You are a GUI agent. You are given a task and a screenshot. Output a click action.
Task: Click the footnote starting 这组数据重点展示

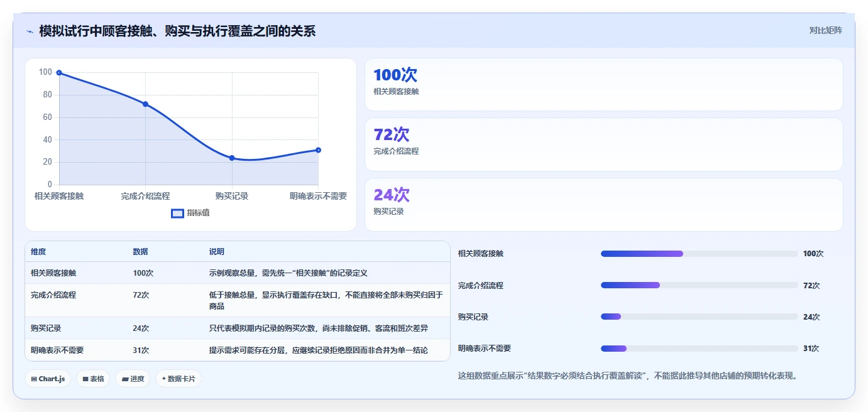(x=628, y=376)
